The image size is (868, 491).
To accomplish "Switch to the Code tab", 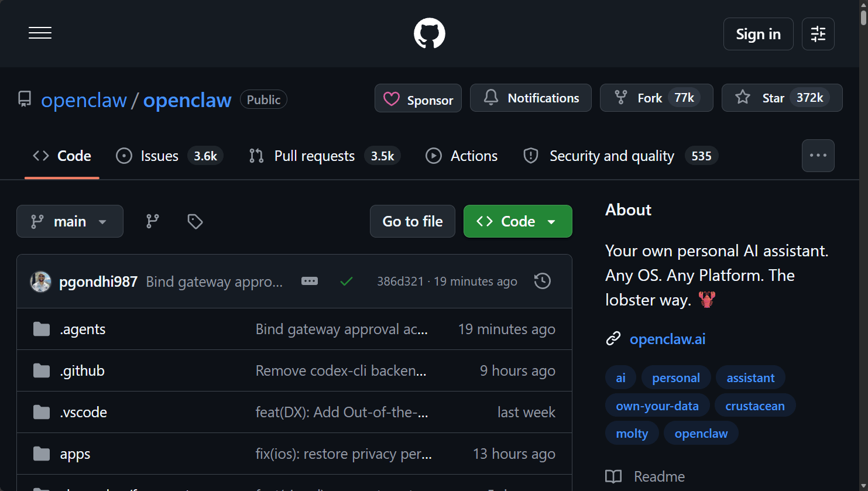I will click(62, 156).
